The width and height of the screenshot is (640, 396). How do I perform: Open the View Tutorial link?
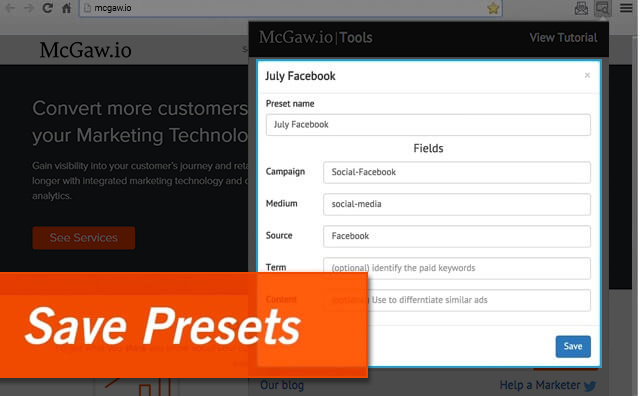click(563, 38)
